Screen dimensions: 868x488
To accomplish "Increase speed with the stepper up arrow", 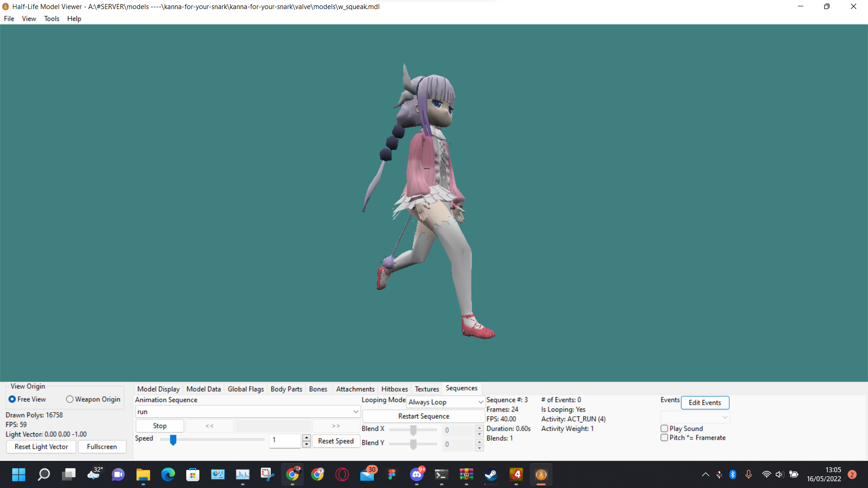I will click(x=307, y=437).
